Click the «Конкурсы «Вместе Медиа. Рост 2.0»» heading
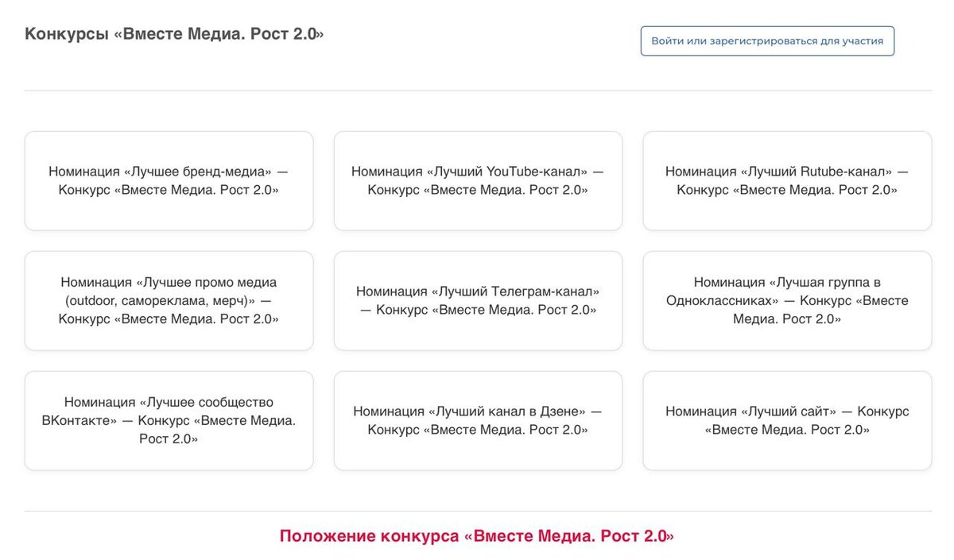 [x=175, y=34]
